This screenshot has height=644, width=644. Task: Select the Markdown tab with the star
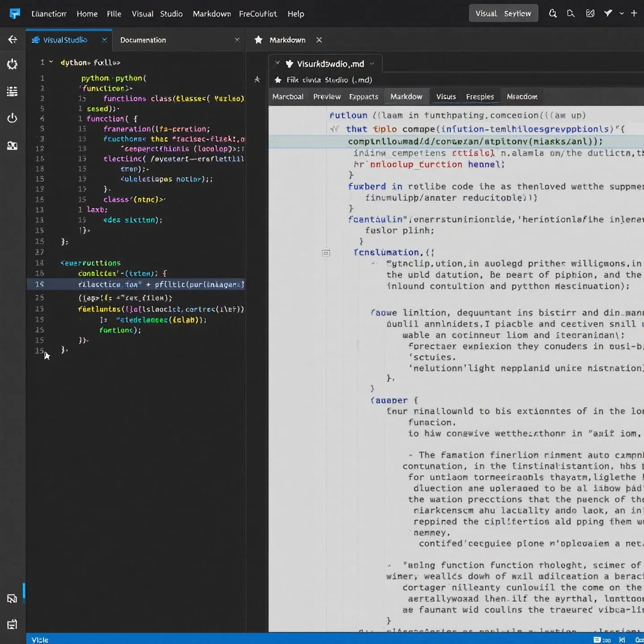click(287, 40)
